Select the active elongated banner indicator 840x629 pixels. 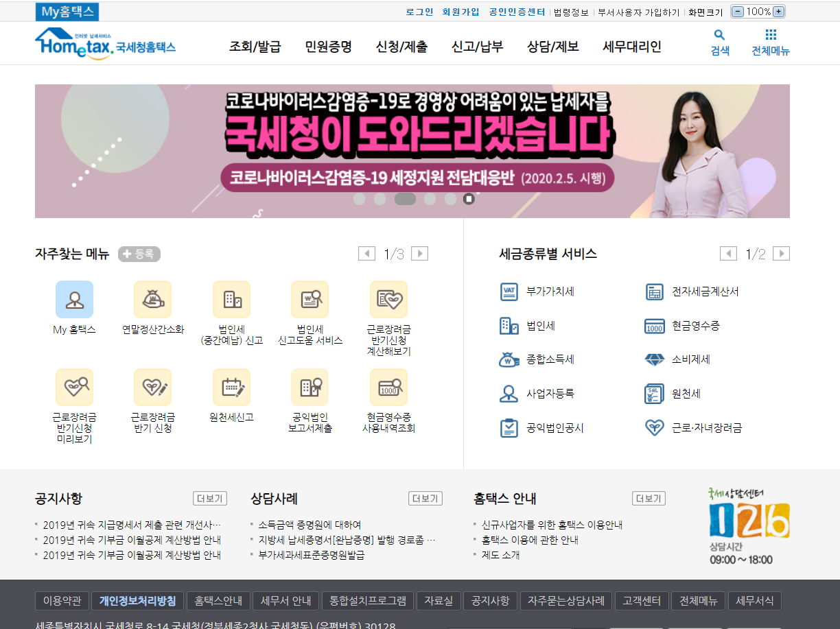(405, 199)
